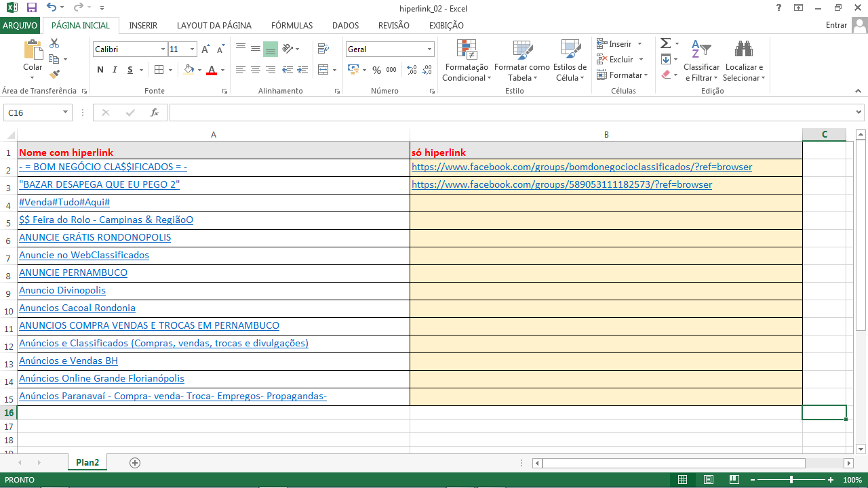This screenshot has width=868, height=488.
Task: Apply accounting number format
Action: coord(353,70)
